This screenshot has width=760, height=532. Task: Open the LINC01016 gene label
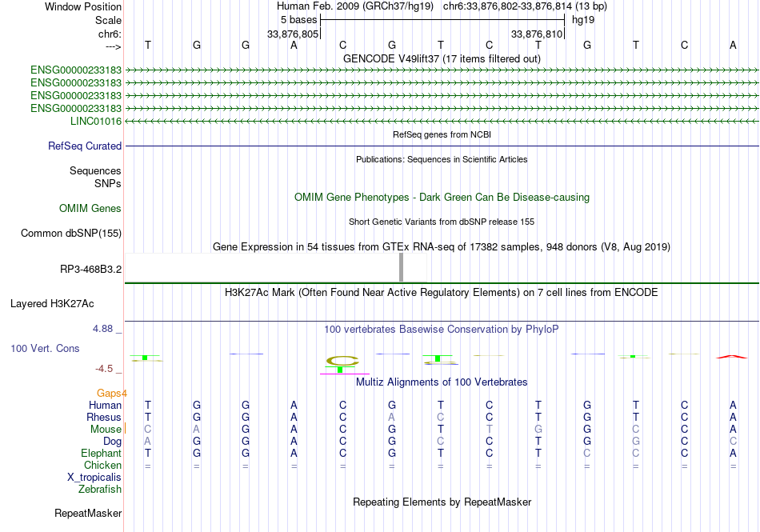pos(96,121)
